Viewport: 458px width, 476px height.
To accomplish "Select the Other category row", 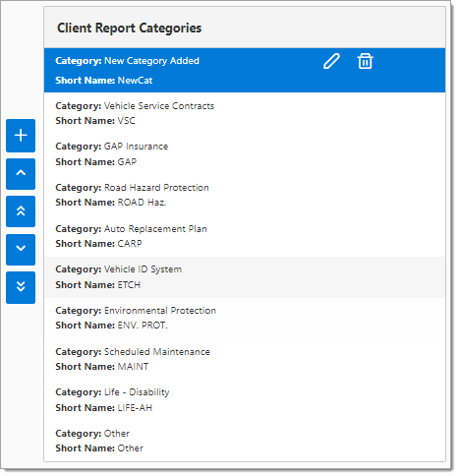I will (x=245, y=441).
